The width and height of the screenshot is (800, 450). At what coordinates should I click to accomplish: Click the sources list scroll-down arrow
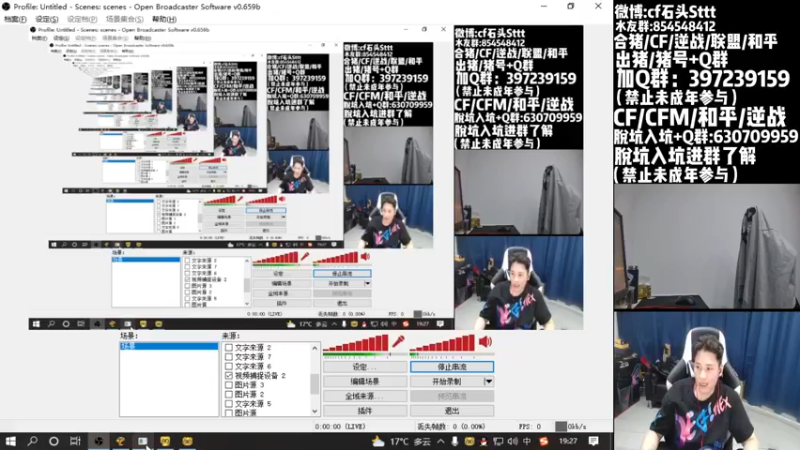click(315, 411)
